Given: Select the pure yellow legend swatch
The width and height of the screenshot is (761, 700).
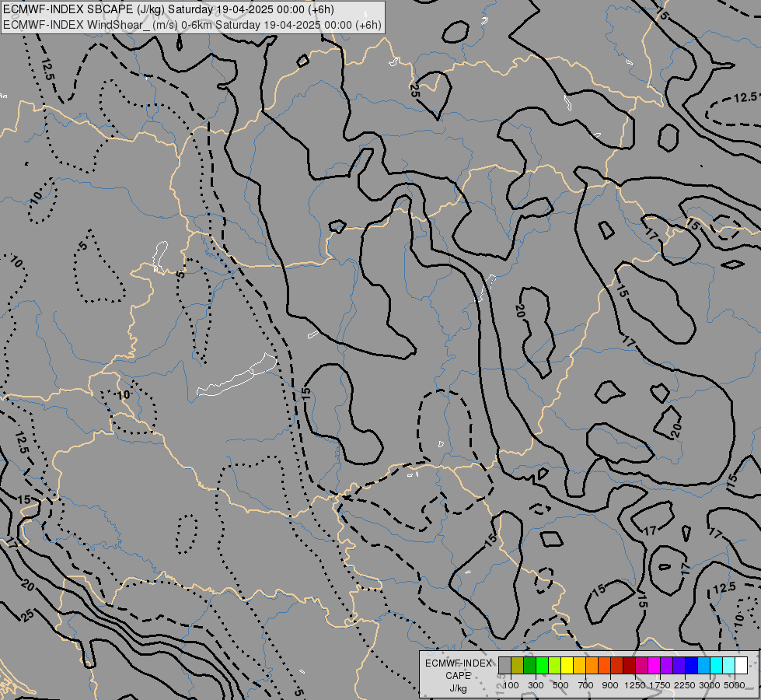Looking at the screenshot, I should 567,665.
